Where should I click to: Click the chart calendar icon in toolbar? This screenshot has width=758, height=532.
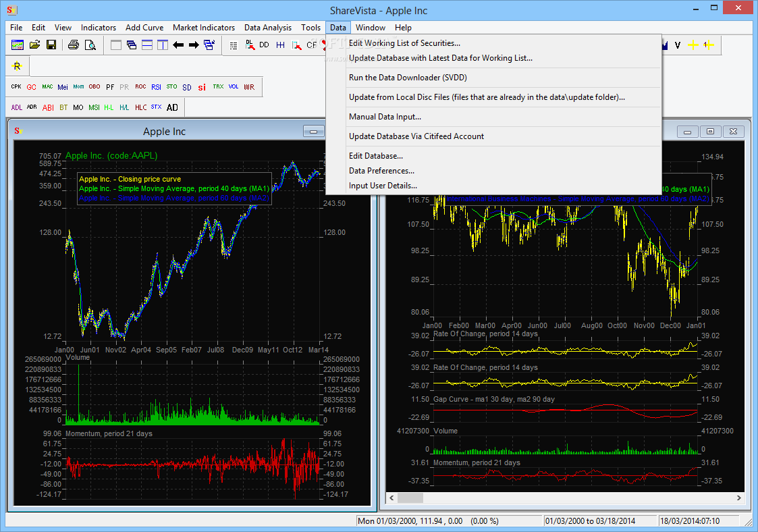tap(18, 45)
